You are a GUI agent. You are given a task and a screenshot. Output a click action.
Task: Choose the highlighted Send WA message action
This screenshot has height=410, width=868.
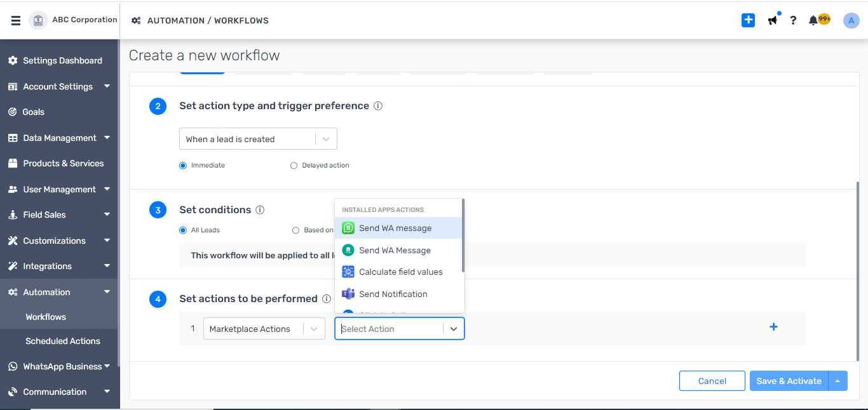tap(398, 228)
